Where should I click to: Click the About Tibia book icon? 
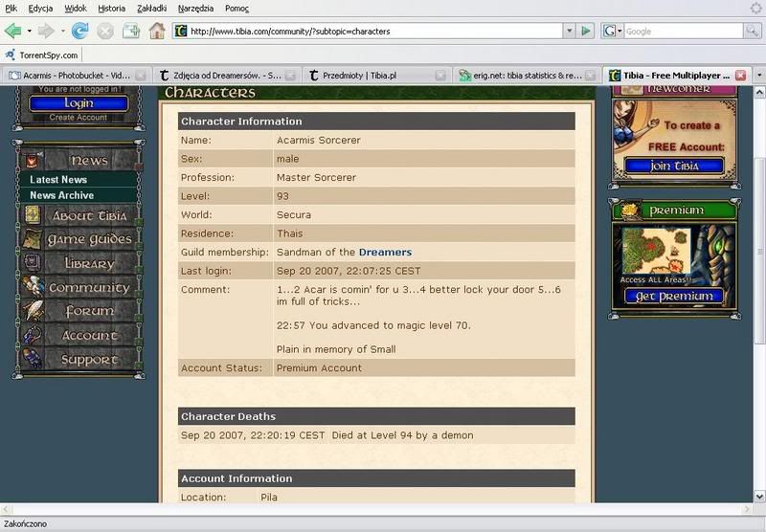click(33, 215)
